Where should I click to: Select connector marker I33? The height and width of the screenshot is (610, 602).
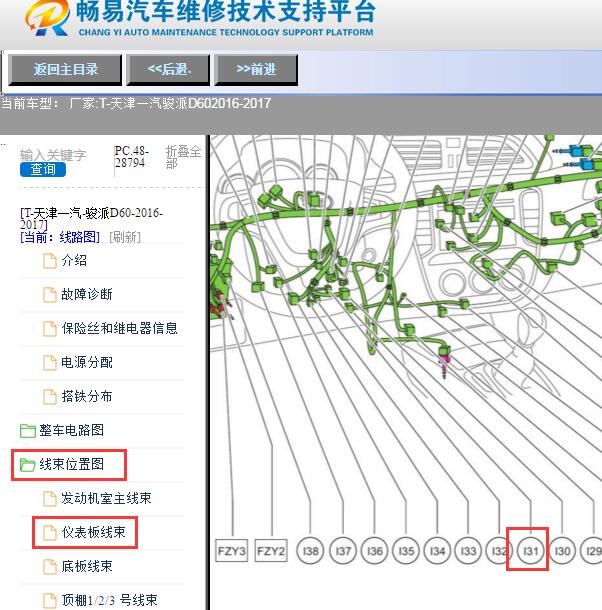(x=468, y=551)
